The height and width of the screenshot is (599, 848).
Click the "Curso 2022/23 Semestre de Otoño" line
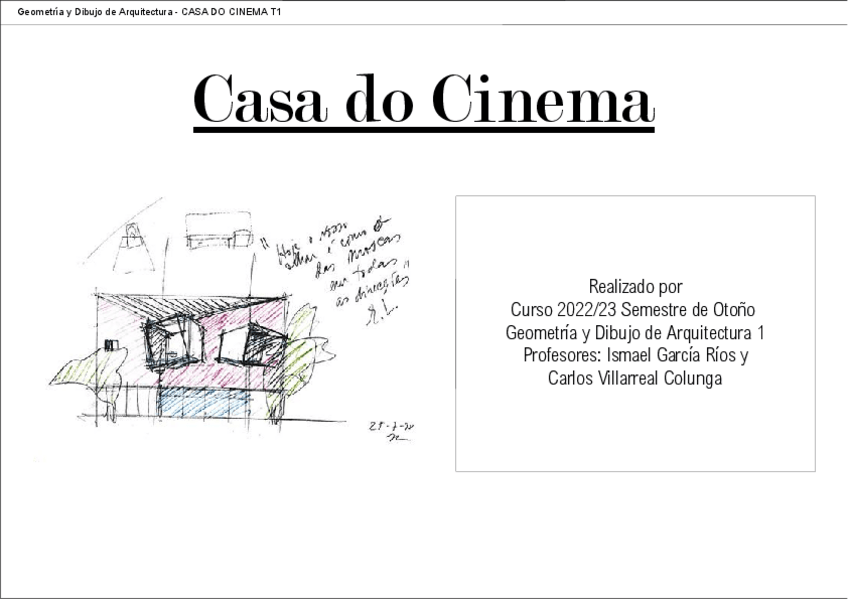click(635, 308)
